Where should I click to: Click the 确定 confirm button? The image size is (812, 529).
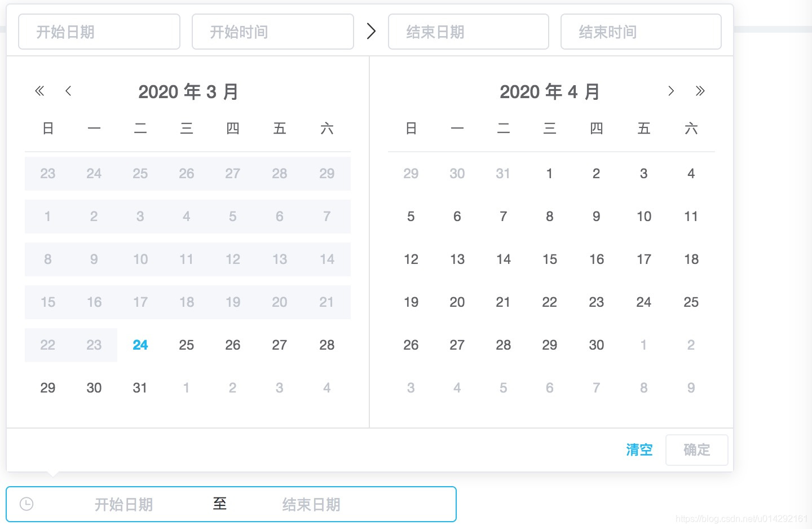pyautogui.click(x=697, y=449)
